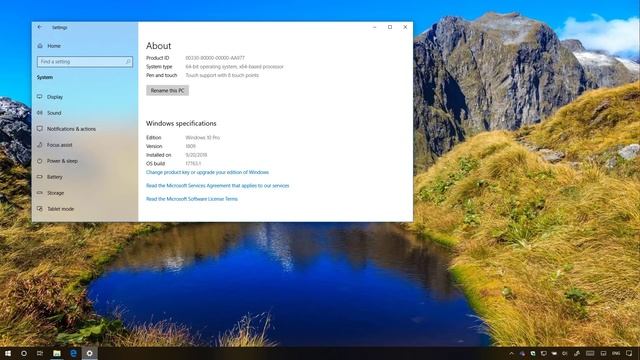The image size is (640, 360).
Task: Open Sound settings in the sidebar
Action: click(x=49, y=113)
